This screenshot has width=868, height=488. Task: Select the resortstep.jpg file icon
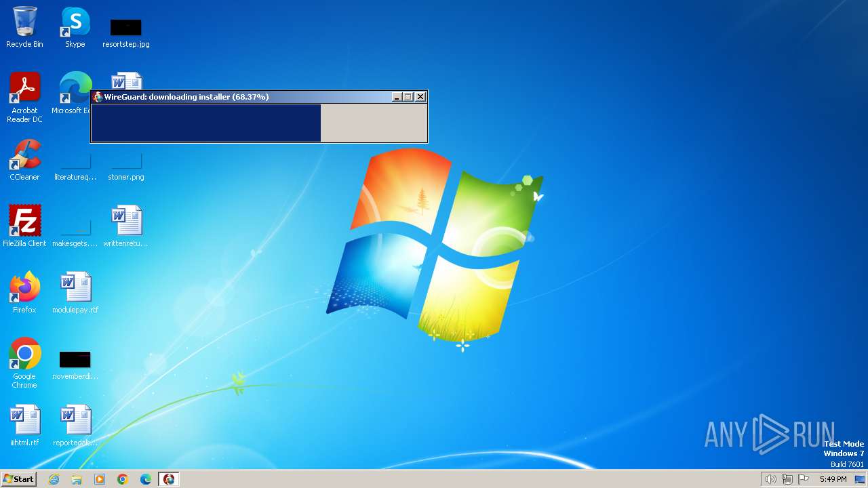point(126,33)
